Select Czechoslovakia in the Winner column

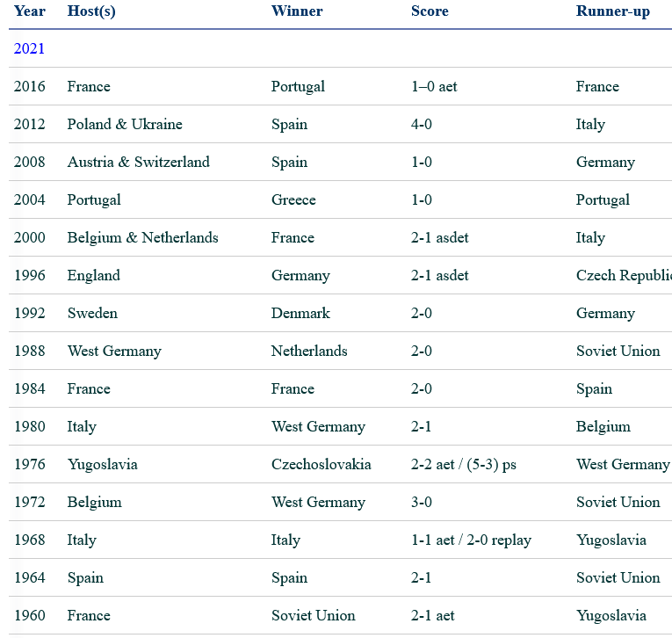point(322,465)
